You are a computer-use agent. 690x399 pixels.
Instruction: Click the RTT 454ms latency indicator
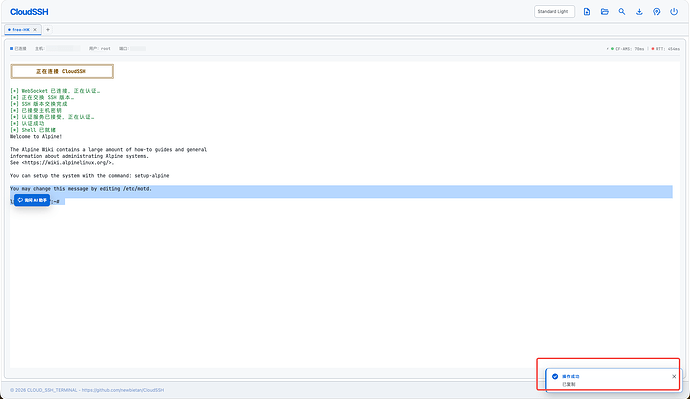click(665, 49)
